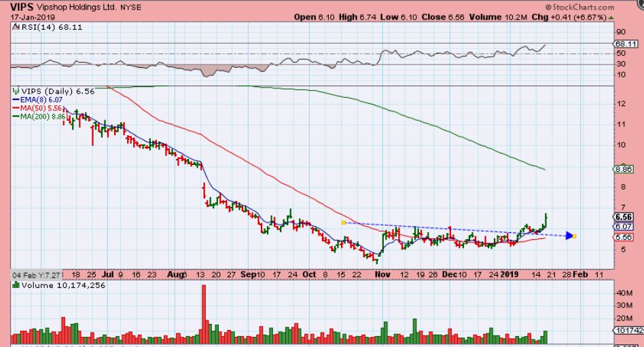This screenshot has height=347, width=644.
Task: Click the 68.11 RSI value tag
Action: [626, 43]
